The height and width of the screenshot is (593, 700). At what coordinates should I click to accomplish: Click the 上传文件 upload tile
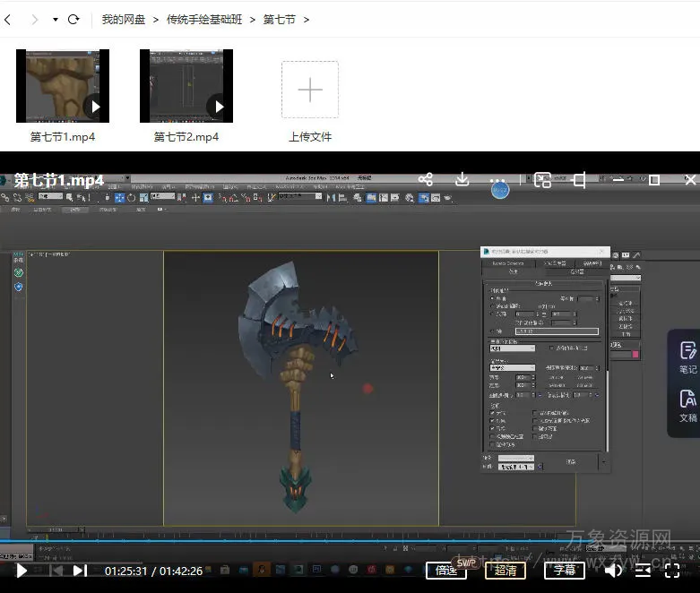(x=310, y=90)
